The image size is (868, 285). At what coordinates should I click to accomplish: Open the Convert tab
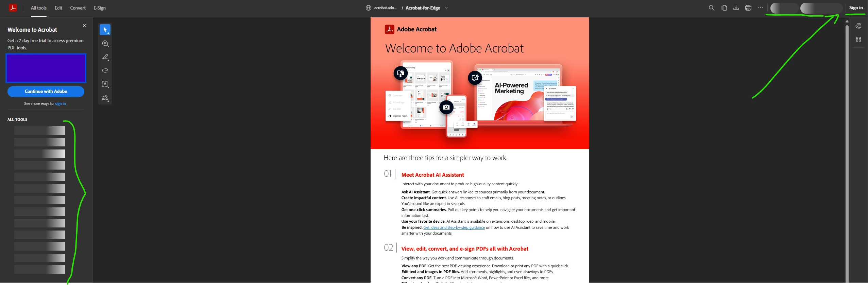tap(78, 8)
